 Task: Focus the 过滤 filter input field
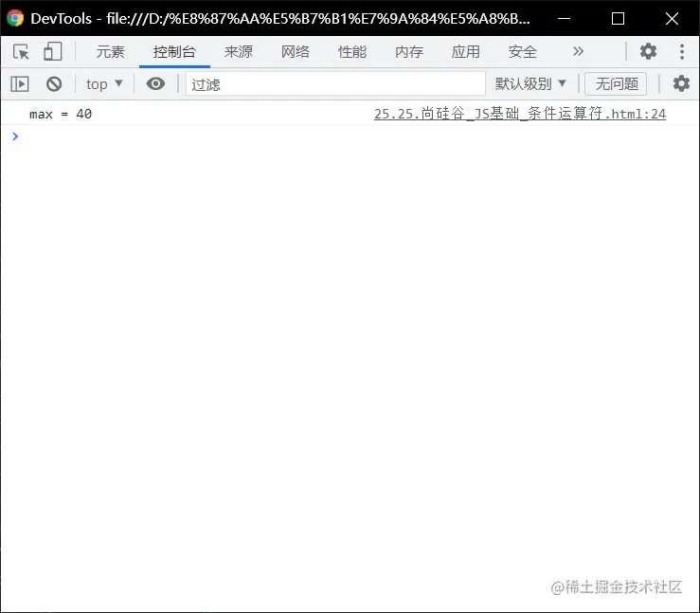[335, 84]
